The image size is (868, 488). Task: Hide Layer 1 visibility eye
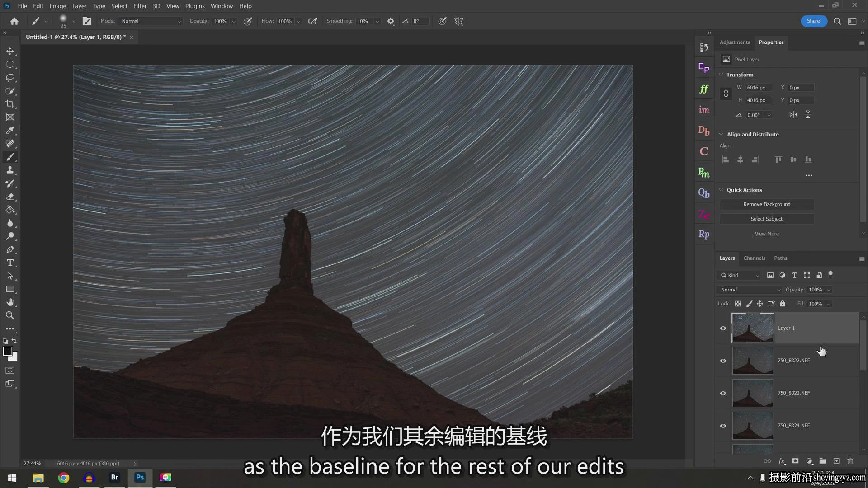click(723, 328)
